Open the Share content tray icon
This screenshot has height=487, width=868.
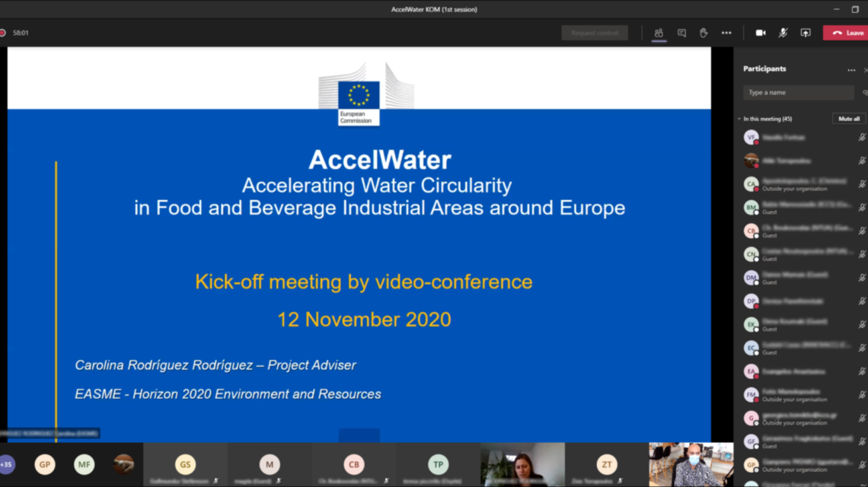(806, 33)
